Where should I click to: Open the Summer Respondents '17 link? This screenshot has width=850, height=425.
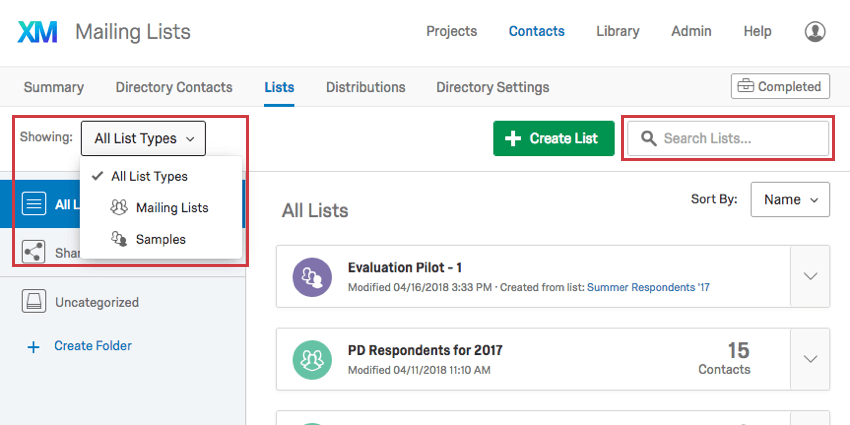[x=648, y=287]
